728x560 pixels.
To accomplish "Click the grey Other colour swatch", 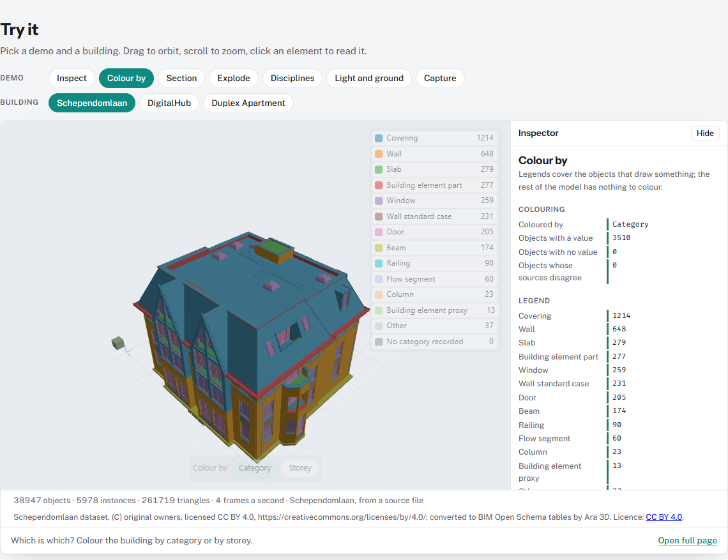I will [x=379, y=326].
